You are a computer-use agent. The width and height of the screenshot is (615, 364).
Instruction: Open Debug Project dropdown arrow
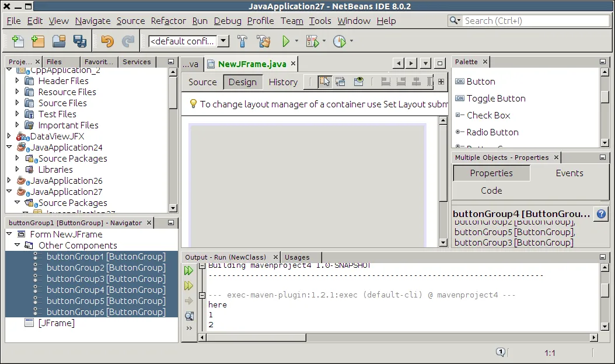(324, 41)
